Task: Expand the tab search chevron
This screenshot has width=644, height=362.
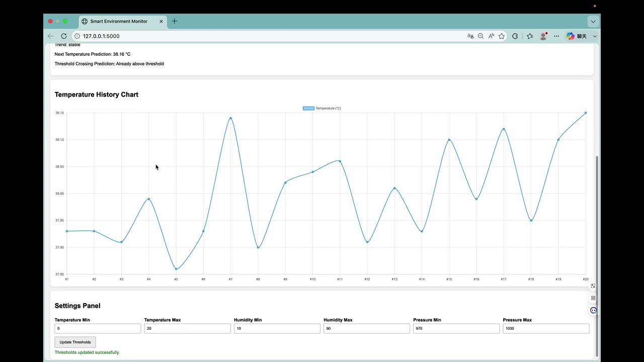Action: (593, 21)
